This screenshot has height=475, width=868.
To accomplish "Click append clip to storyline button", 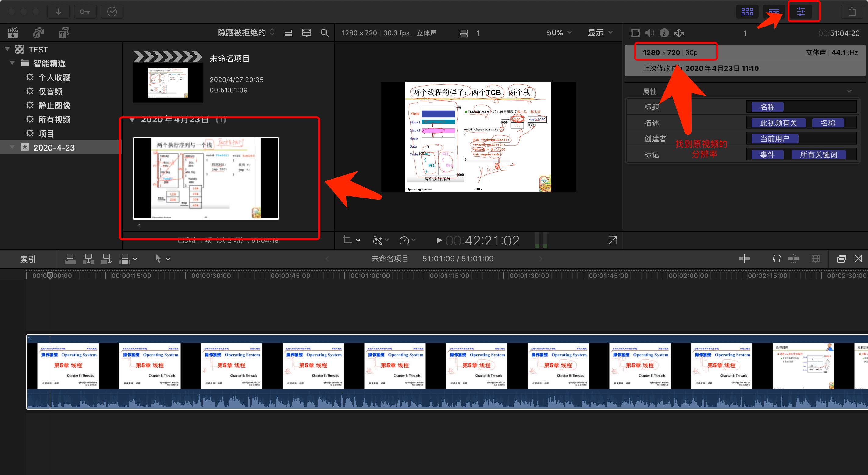I will pyautogui.click(x=106, y=259).
